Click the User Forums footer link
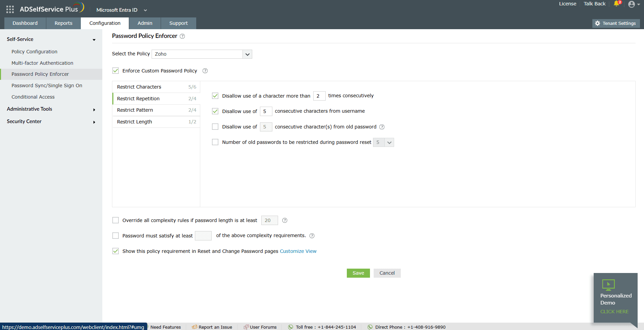The width and height of the screenshot is (644, 330). tap(263, 327)
